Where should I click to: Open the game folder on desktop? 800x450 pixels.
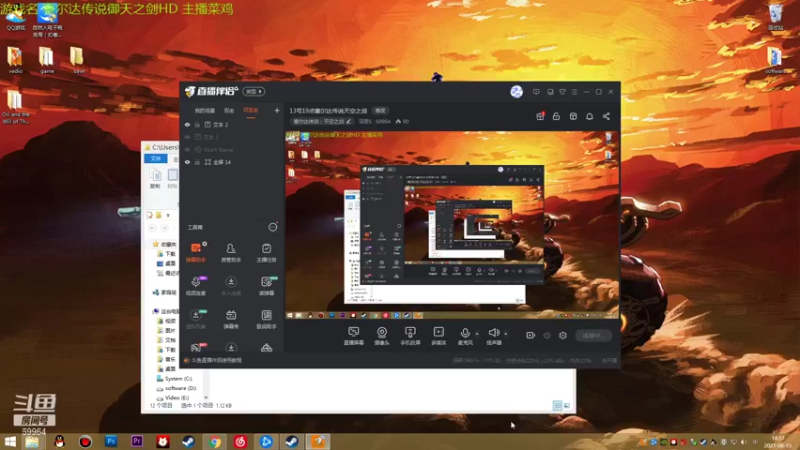[x=46, y=60]
